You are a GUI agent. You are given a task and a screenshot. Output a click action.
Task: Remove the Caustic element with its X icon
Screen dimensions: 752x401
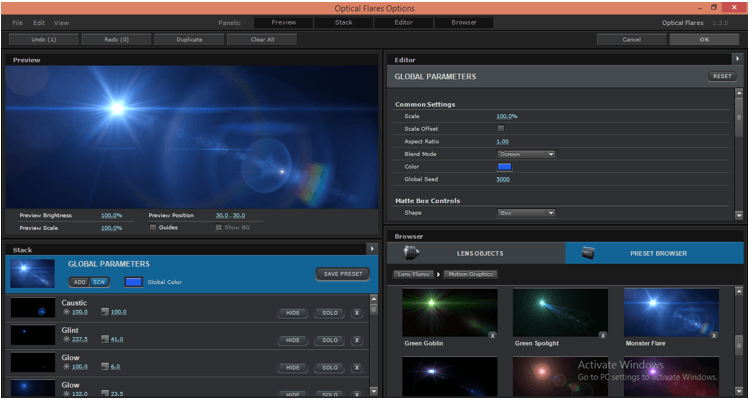point(357,312)
